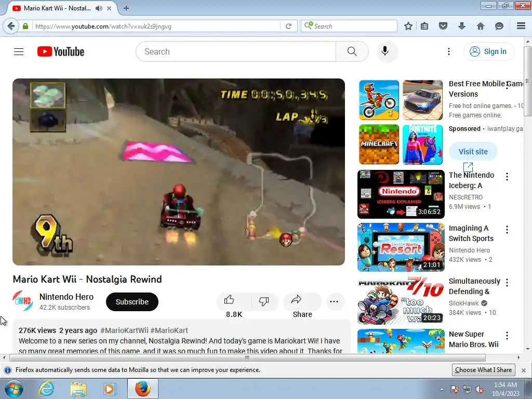Share the video using the arrow icon
This screenshot has height=399, width=532.
(296, 300)
